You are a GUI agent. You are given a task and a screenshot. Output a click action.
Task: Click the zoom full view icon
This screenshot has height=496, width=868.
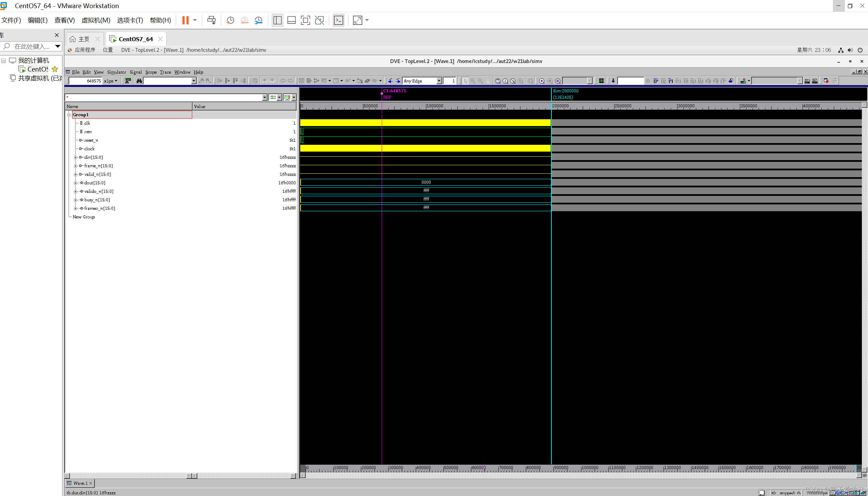498,81
